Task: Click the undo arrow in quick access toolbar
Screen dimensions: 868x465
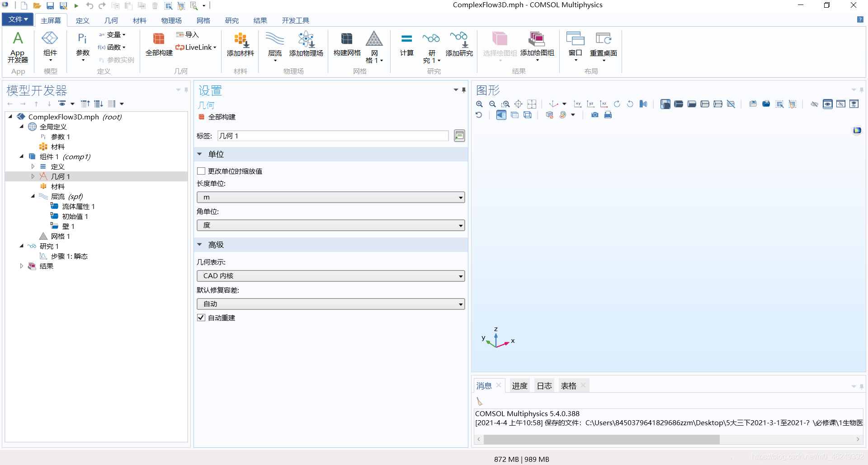Action: pos(90,6)
